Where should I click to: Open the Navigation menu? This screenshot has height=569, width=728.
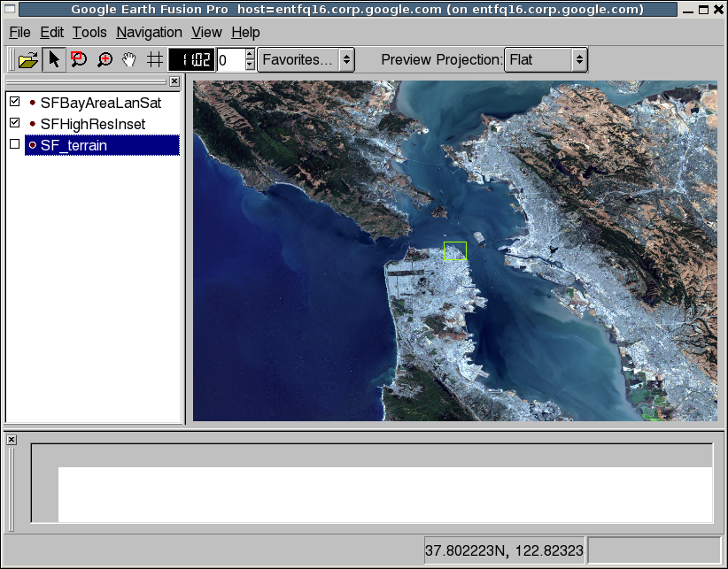click(x=149, y=32)
